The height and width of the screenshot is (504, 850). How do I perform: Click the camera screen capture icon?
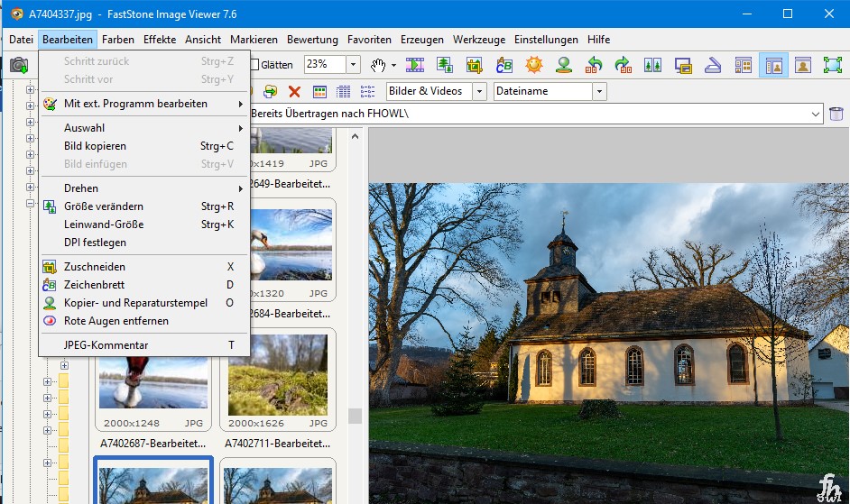pyautogui.click(x=19, y=65)
